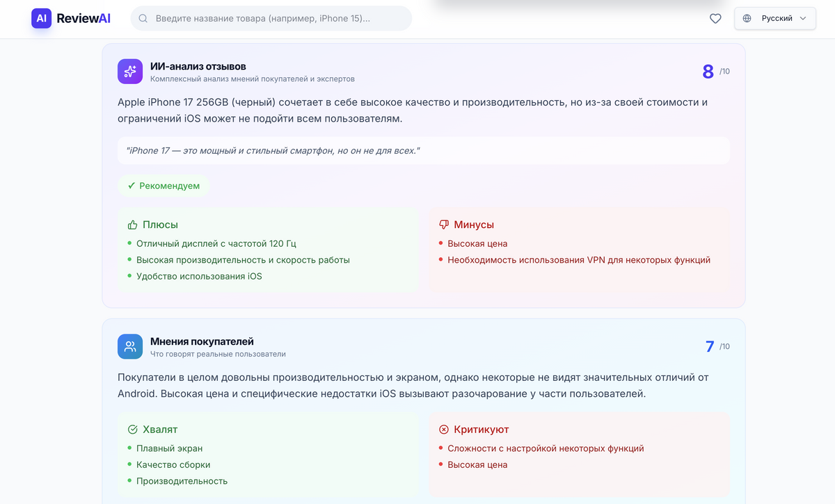The width and height of the screenshot is (835, 504).
Task: Expand the Русский language dropdown
Action: pyautogui.click(x=776, y=19)
